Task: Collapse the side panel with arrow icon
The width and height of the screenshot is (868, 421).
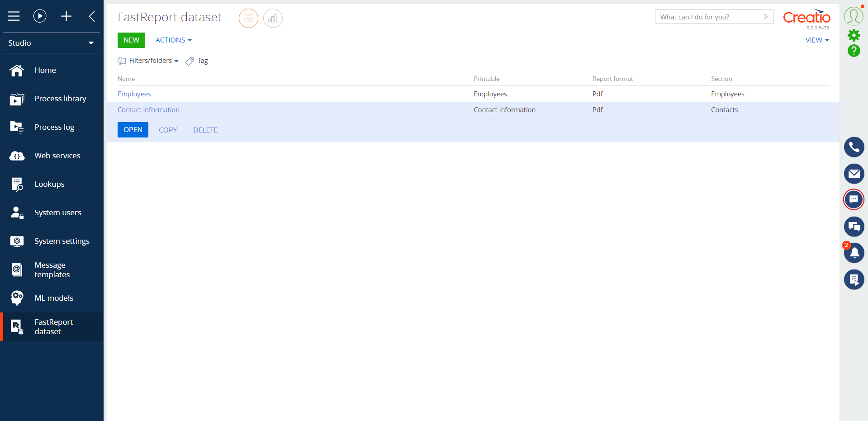Action: 92,16
